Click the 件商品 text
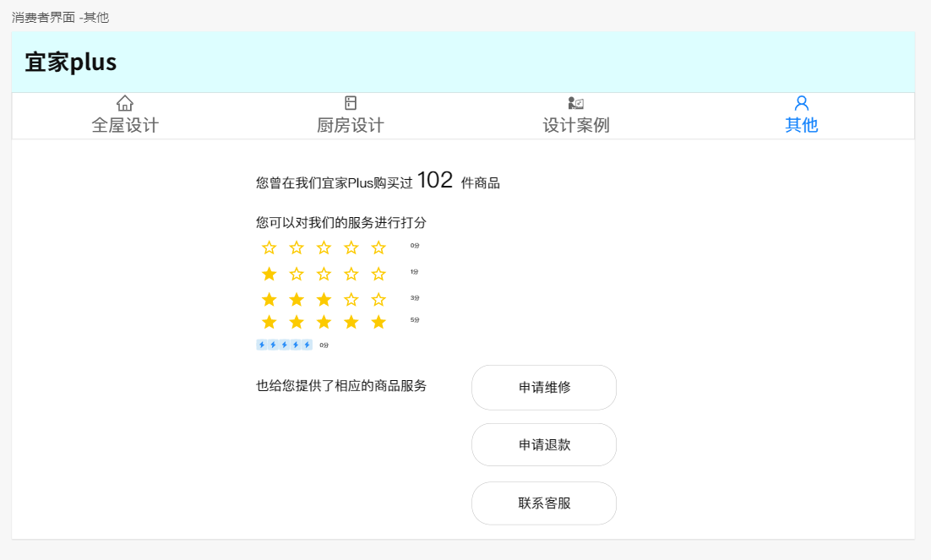Screen dimensions: 931x560 481,183
